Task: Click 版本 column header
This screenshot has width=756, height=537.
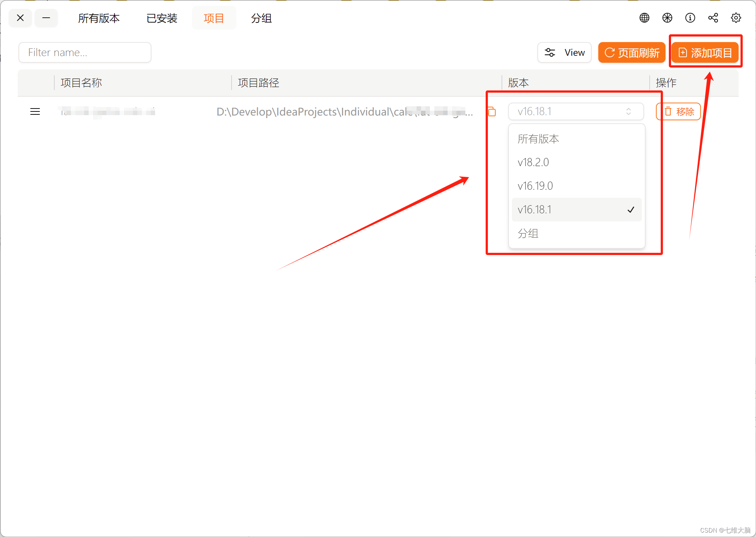Action: coord(519,83)
